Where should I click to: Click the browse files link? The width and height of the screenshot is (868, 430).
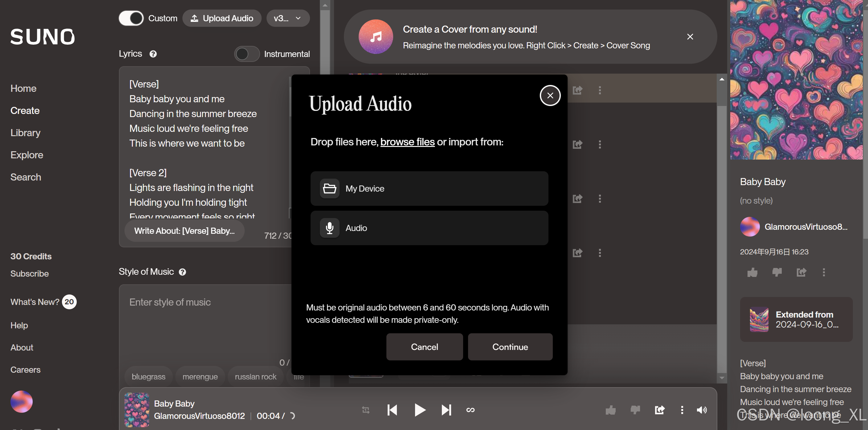click(407, 142)
